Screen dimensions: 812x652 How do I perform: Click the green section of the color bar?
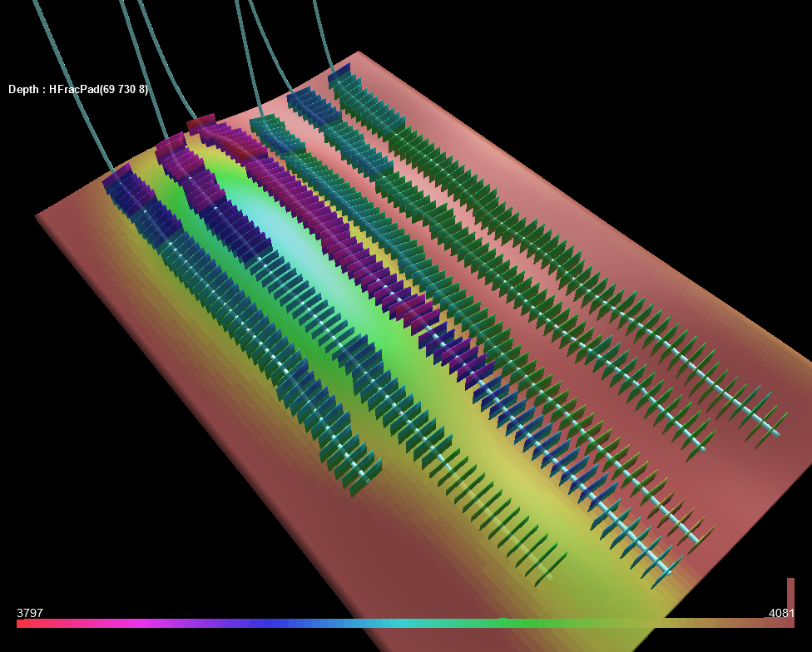(x=532, y=623)
